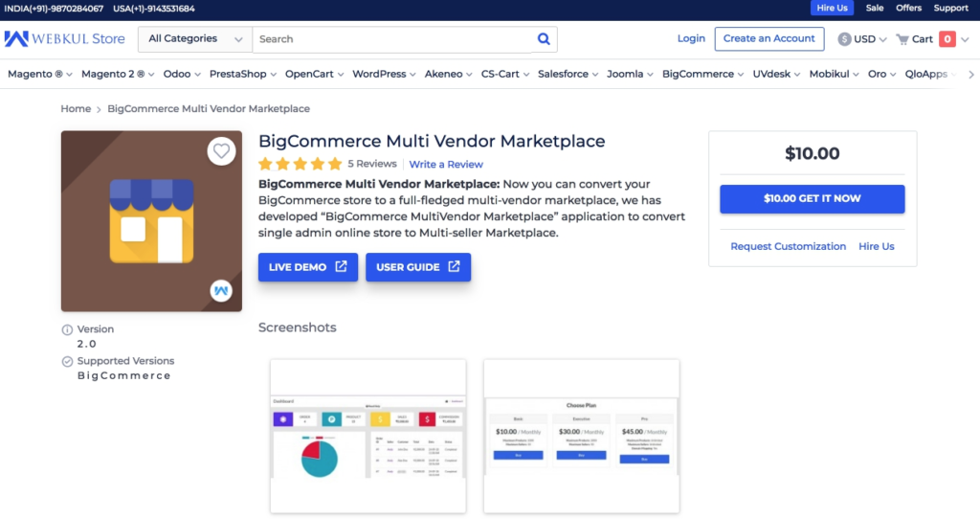This screenshot has height=519, width=980.
Task: Open the UVdesk menu
Action: (x=776, y=74)
